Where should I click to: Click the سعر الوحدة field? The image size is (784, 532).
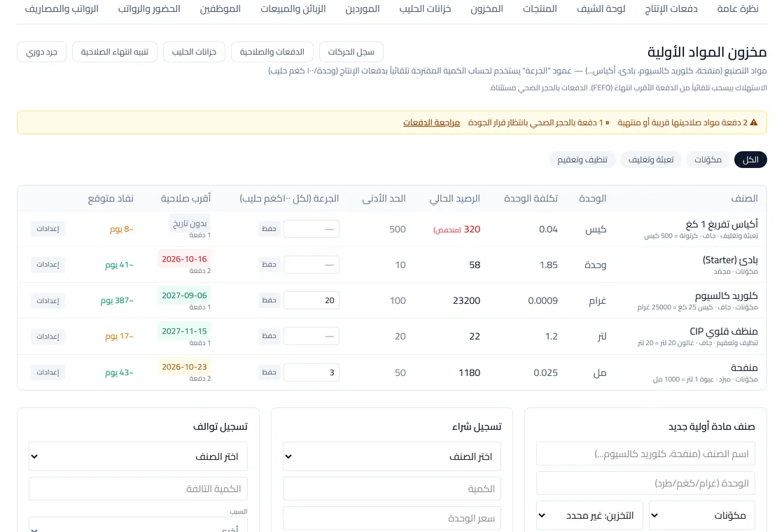pos(391,519)
